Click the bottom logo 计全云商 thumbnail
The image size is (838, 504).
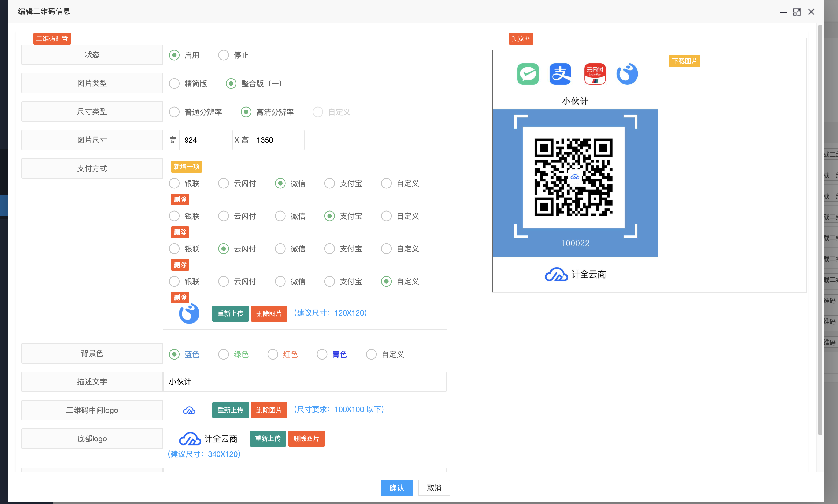click(208, 439)
